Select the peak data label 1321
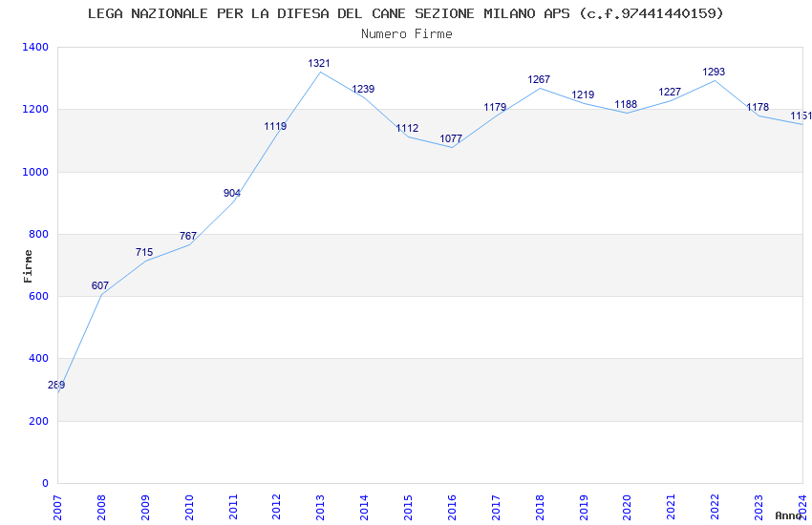812x525 pixels. [x=319, y=64]
